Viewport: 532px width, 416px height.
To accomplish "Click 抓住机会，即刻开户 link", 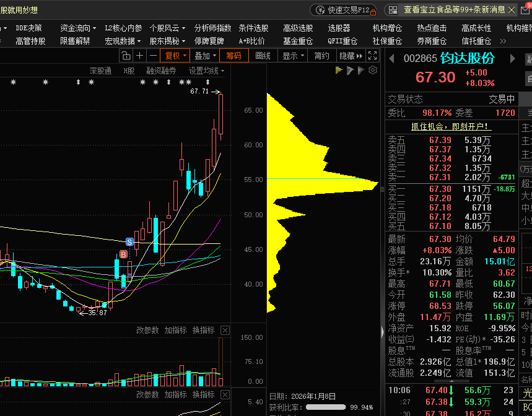I will coord(451,126).
